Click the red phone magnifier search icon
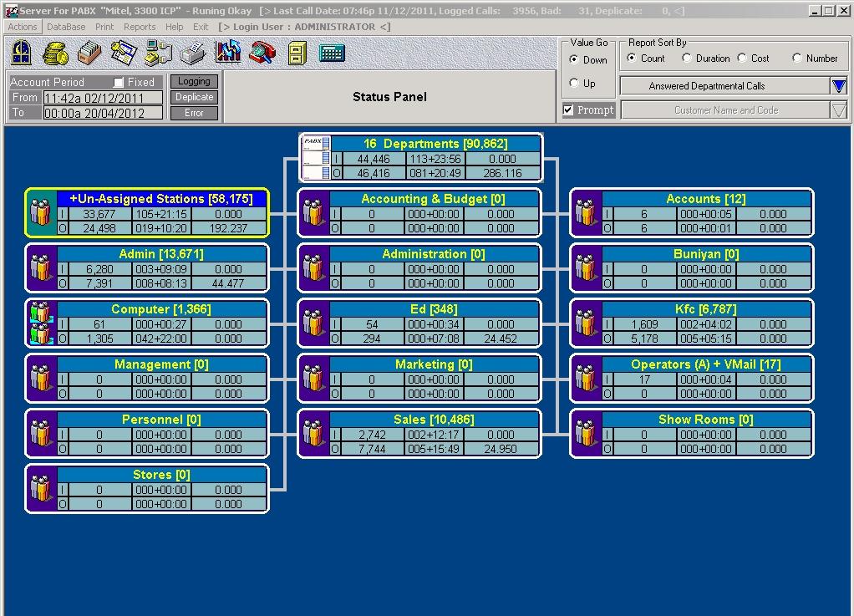This screenshot has width=854, height=616. (x=262, y=53)
